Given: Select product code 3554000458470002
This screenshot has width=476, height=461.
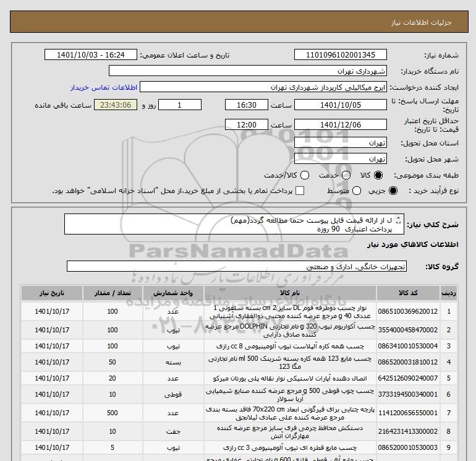Looking at the screenshot, I should (408, 330).
